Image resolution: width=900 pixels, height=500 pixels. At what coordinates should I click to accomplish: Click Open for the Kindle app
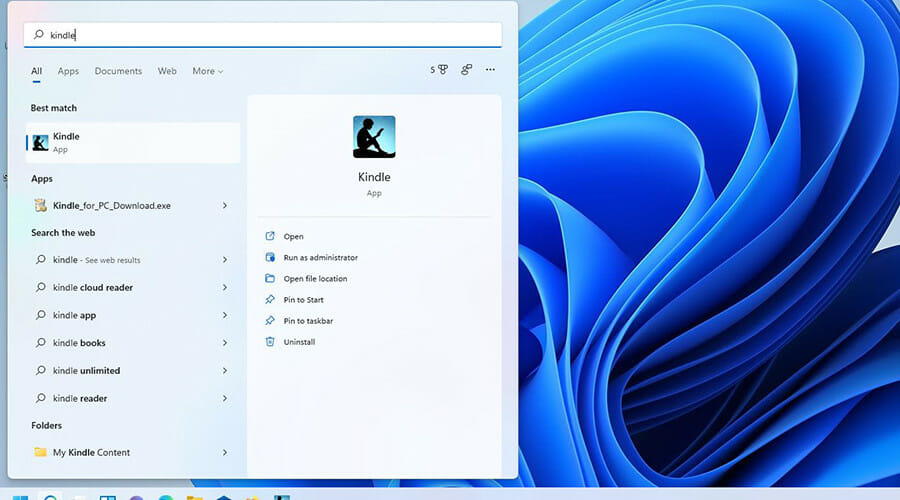click(x=293, y=237)
